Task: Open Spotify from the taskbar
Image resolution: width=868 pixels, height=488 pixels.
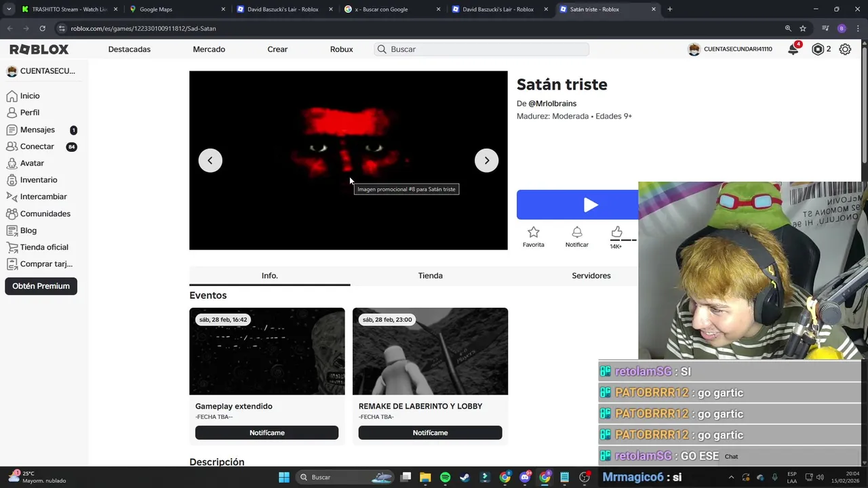Action: 445,477
